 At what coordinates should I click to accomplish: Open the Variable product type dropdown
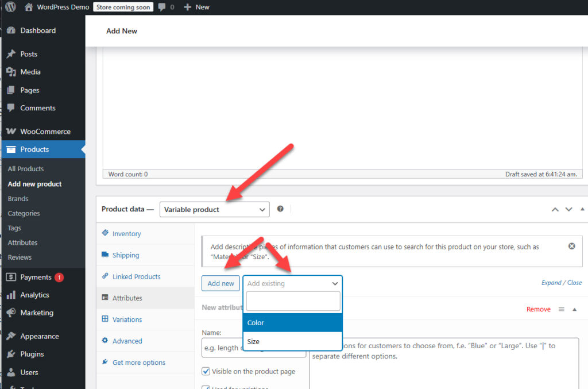click(215, 209)
